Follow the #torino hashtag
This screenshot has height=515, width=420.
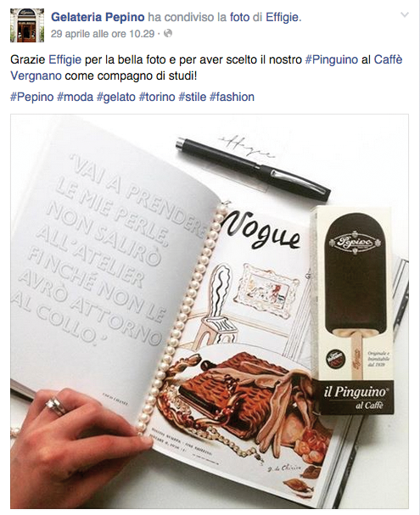(157, 98)
